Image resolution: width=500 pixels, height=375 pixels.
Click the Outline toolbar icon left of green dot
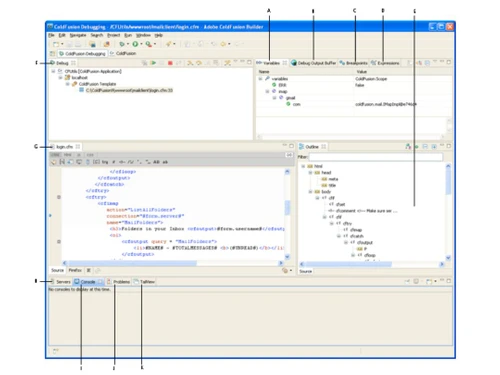[x=408, y=147]
